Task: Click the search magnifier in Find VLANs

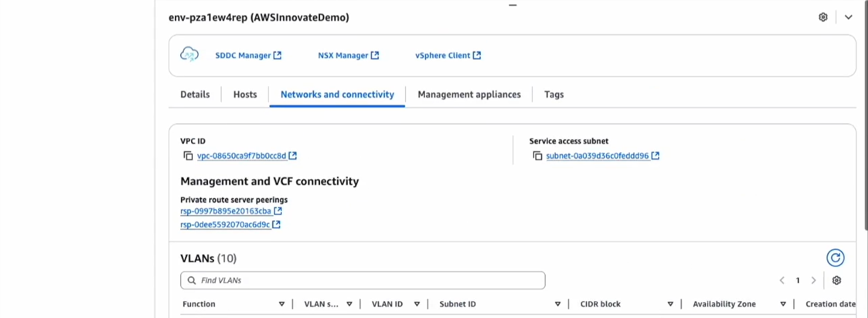Action: tap(192, 281)
